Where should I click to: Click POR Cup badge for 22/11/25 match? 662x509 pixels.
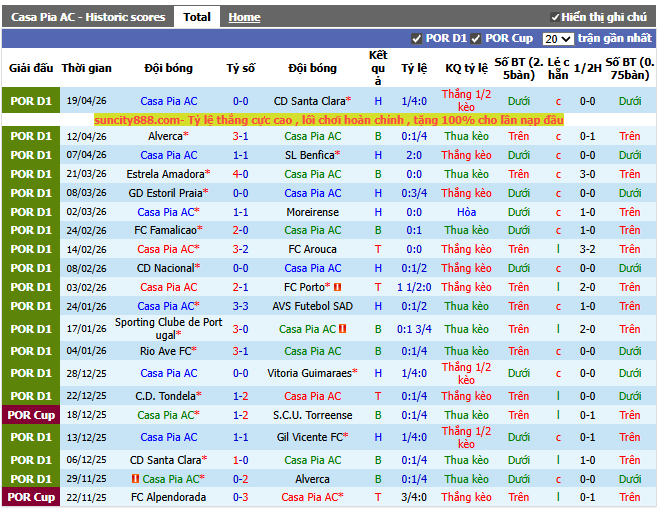tap(30, 497)
